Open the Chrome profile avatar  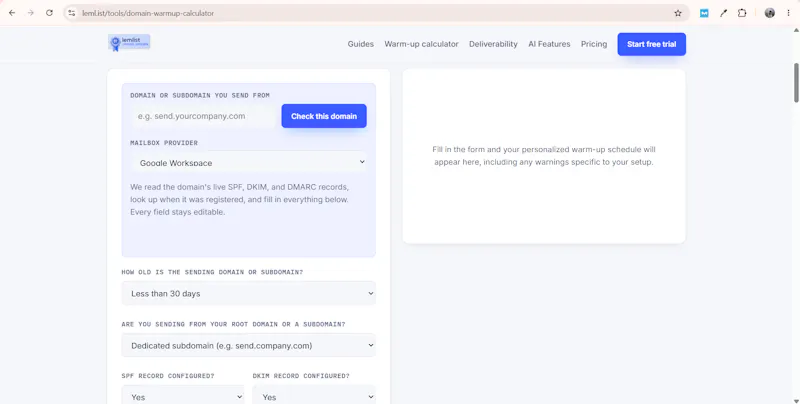(x=769, y=13)
